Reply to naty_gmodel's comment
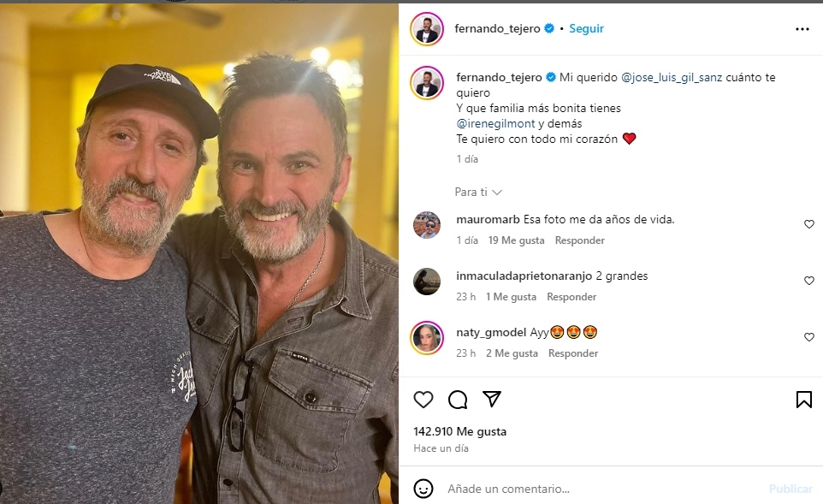This screenshot has width=823, height=504. point(573,353)
